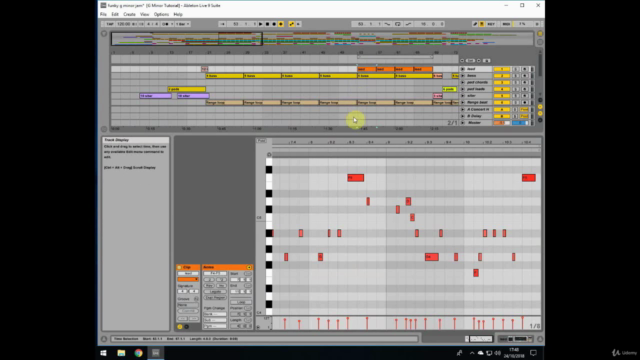Toggle the MIDI map mode switch
640x360 pixels.
coord(506,24)
